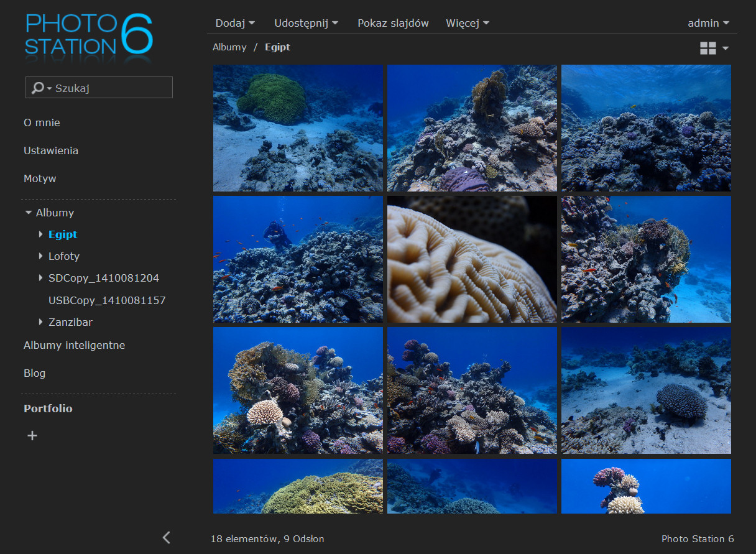The width and height of the screenshot is (756, 554).
Task: Select the USBCopy_1410081157 album
Action: point(107,300)
